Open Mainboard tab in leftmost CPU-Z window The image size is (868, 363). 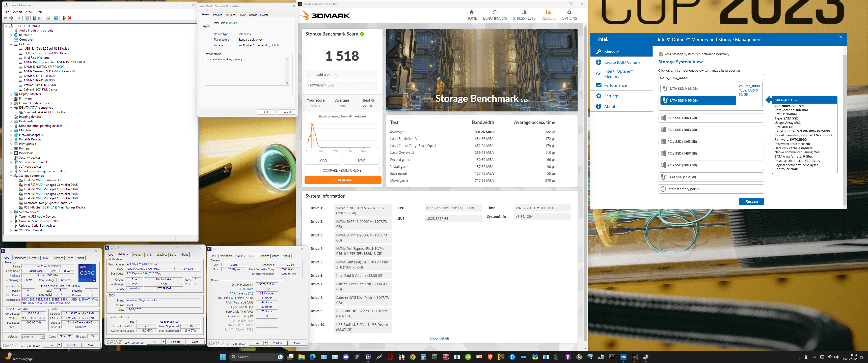(x=20, y=258)
